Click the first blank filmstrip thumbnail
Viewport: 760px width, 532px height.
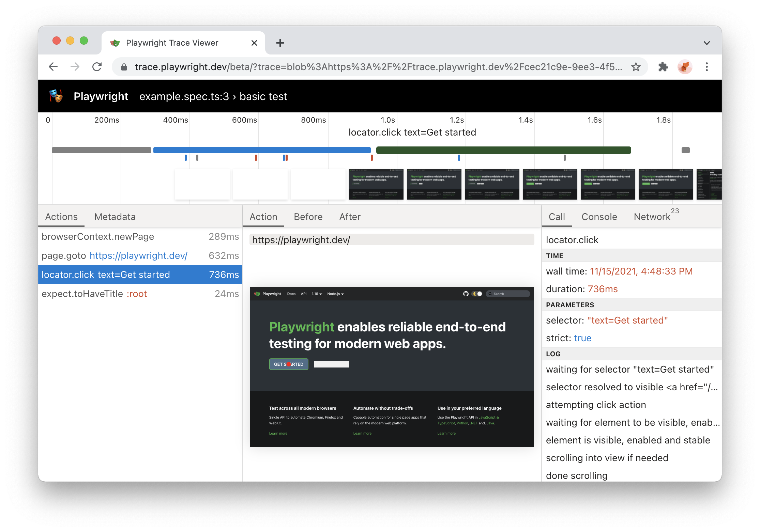coord(202,184)
